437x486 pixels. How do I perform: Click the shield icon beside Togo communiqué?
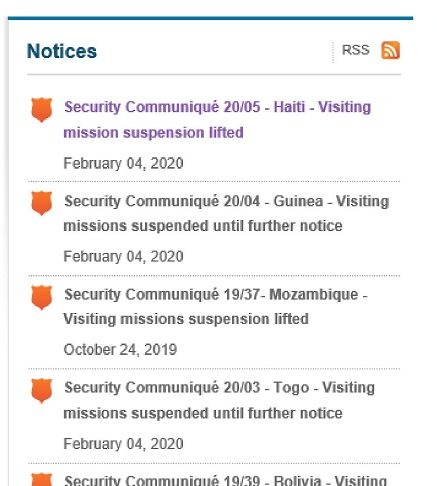[42, 391]
